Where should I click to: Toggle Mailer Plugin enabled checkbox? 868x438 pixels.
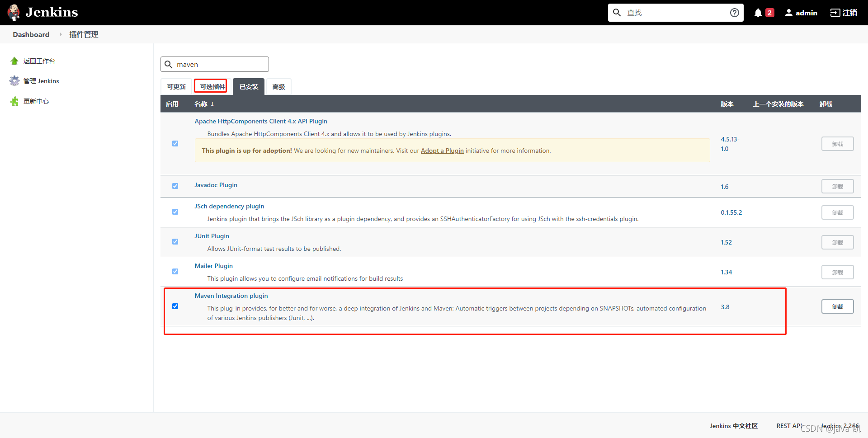(175, 271)
